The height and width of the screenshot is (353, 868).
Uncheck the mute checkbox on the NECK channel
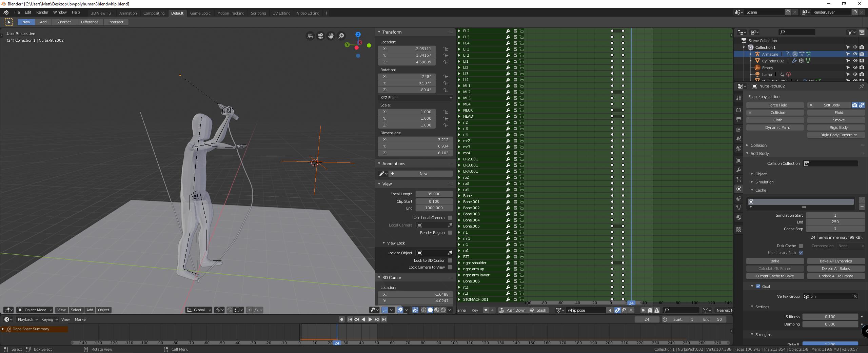[x=515, y=110]
